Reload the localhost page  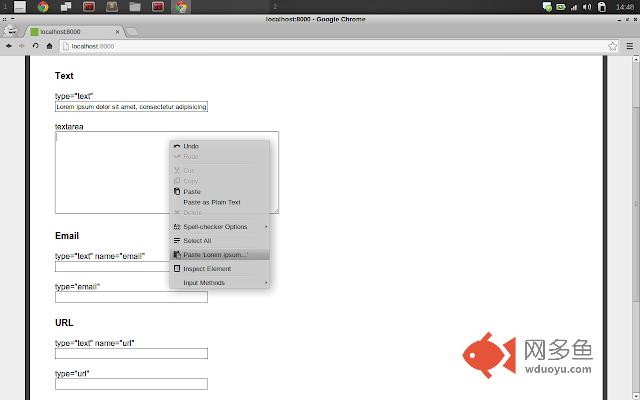pyautogui.click(x=36, y=45)
